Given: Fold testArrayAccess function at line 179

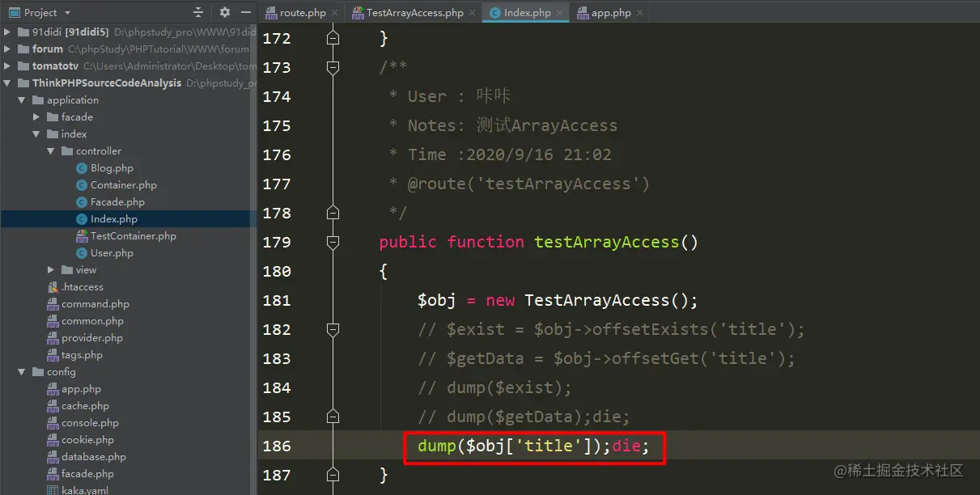Looking at the screenshot, I should click(333, 242).
